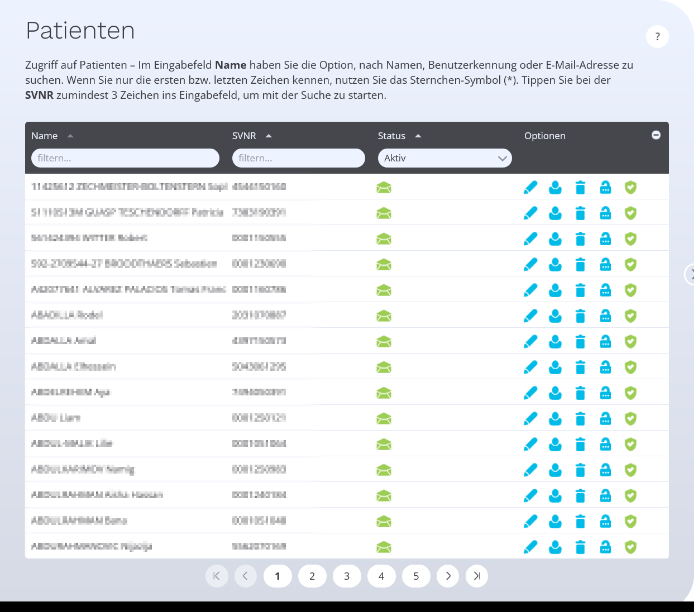
Task: Sort by Name using its arrow
Action: coord(70,136)
